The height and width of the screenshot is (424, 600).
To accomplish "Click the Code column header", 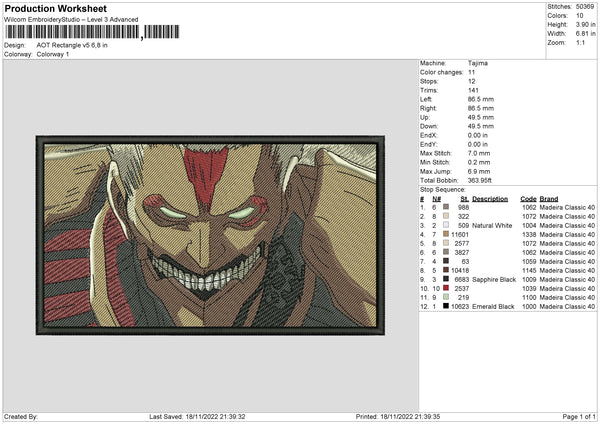I will [x=528, y=199].
